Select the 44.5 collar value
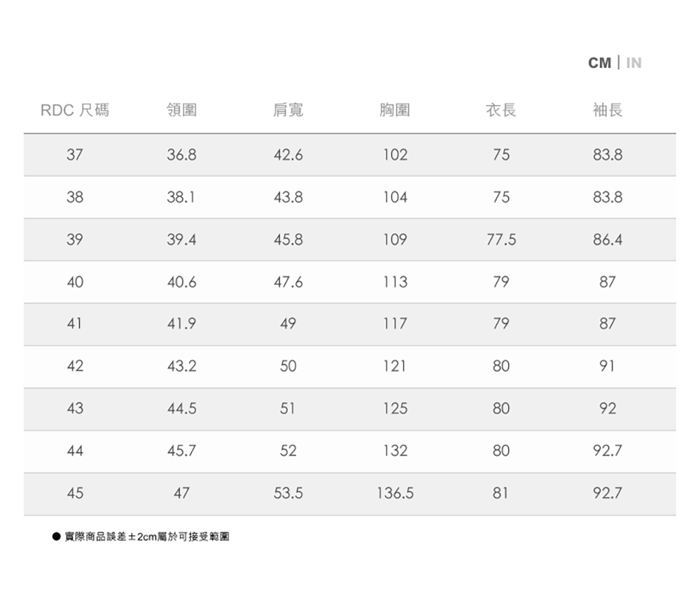This screenshot has width=700, height=594. point(182,409)
